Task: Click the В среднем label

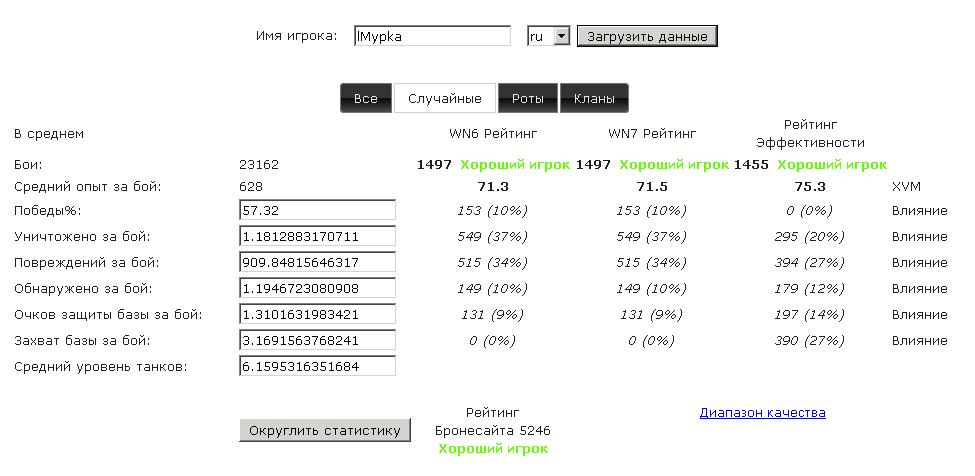Action: [49, 134]
